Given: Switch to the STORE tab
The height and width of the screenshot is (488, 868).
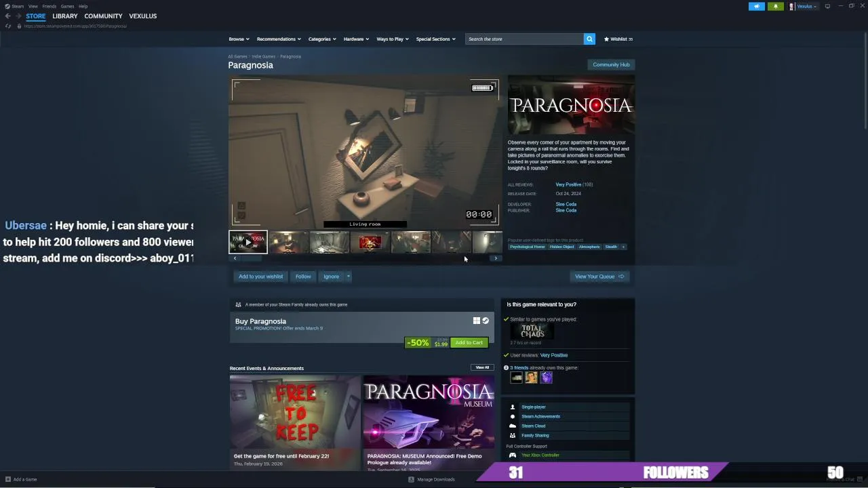Looking at the screenshot, I should coord(36,16).
